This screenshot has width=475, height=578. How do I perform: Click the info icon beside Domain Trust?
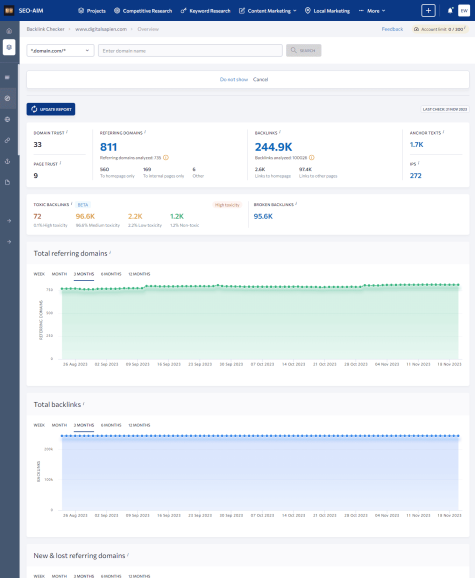click(x=67, y=132)
